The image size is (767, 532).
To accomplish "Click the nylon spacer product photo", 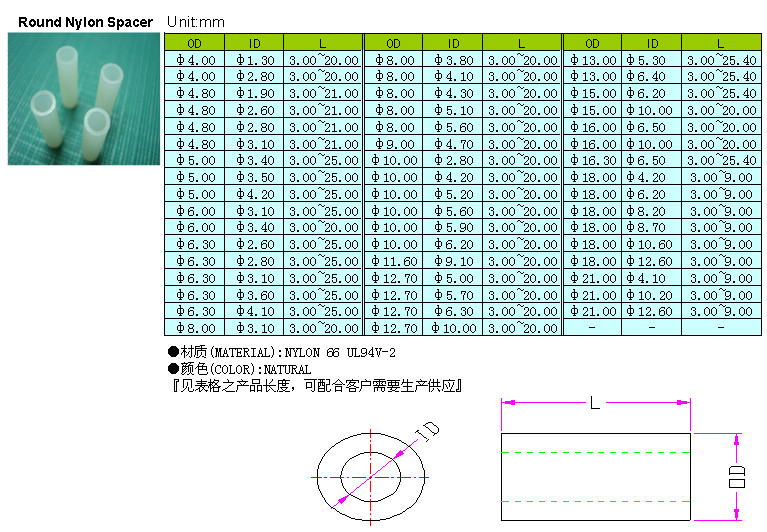I will click(x=84, y=98).
